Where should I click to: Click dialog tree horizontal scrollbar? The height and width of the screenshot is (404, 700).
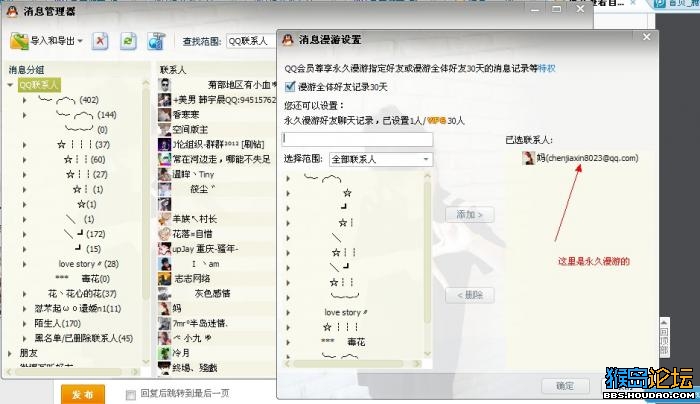pyautogui.click(x=352, y=364)
